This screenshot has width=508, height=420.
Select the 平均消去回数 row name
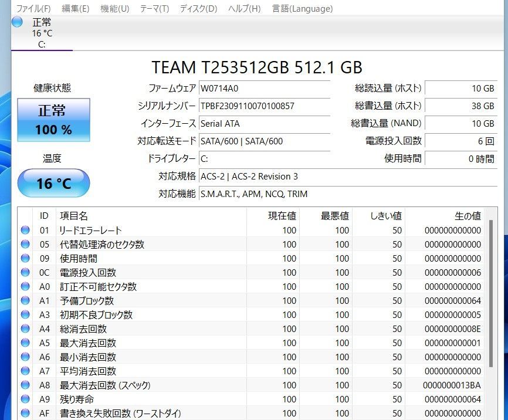point(88,371)
